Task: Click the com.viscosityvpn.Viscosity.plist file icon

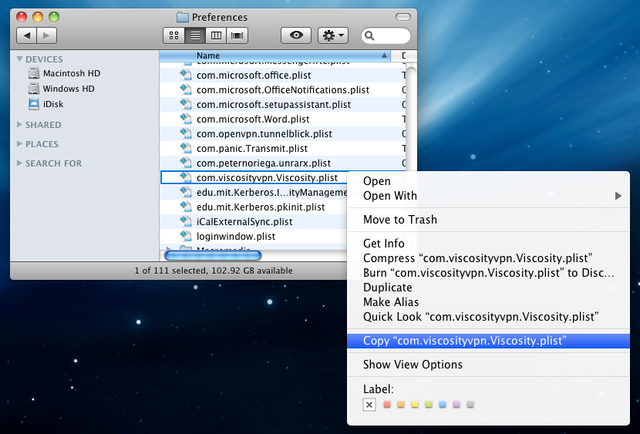Action: point(186,178)
